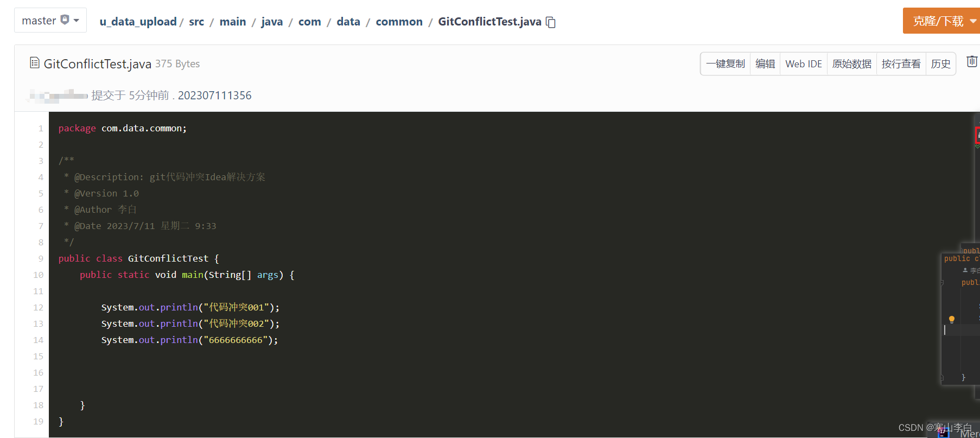Open the master branch dropdown

click(50, 21)
